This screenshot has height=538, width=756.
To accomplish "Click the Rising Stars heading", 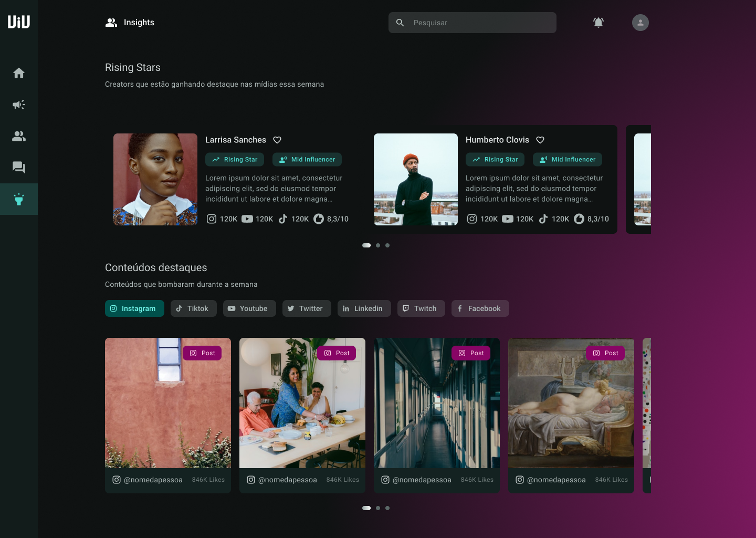I will click(x=133, y=67).
